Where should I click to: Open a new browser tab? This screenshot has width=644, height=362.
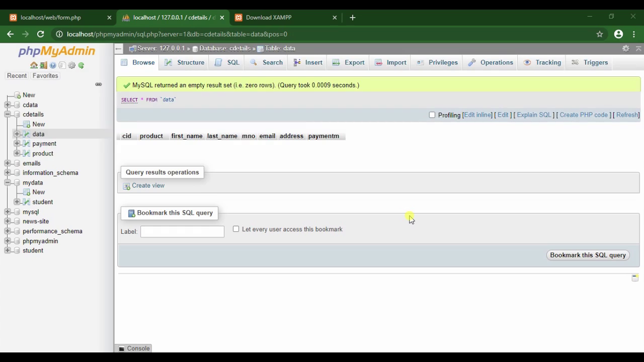[x=353, y=18]
